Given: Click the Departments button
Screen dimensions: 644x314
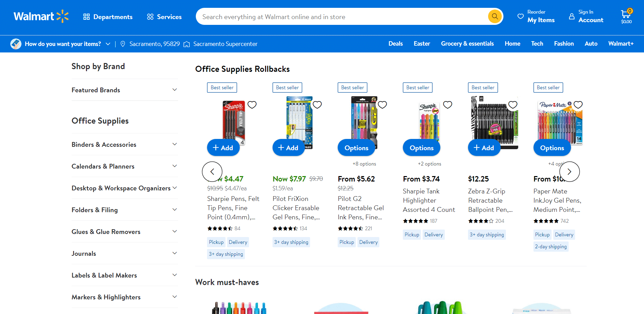Looking at the screenshot, I should coord(108,17).
